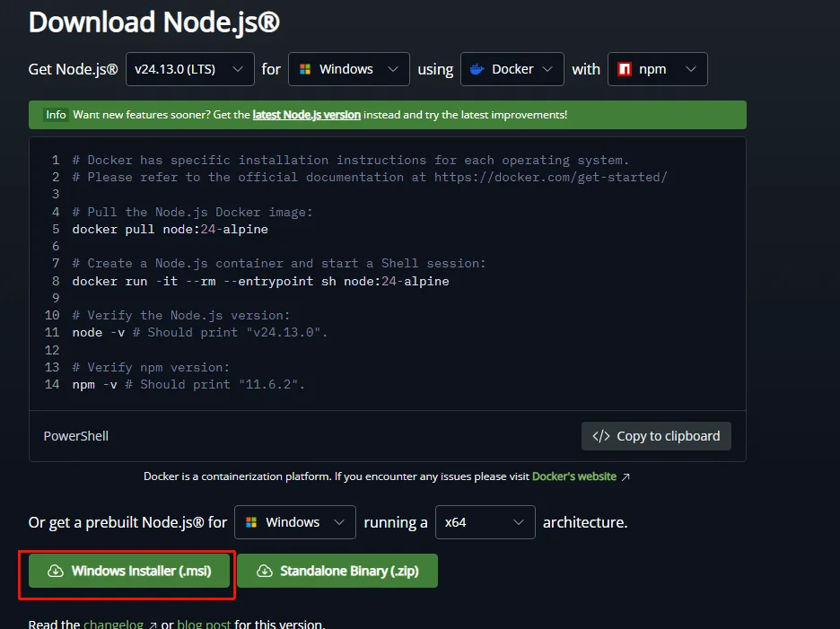Open the npm package manager dropdown
Viewport: 840px width, 629px height.
pyautogui.click(x=657, y=69)
